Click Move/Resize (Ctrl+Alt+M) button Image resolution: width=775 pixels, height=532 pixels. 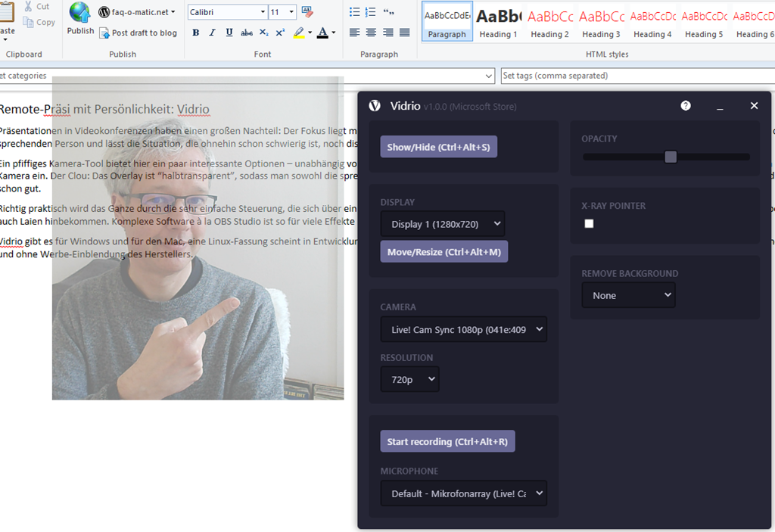tap(444, 252)
